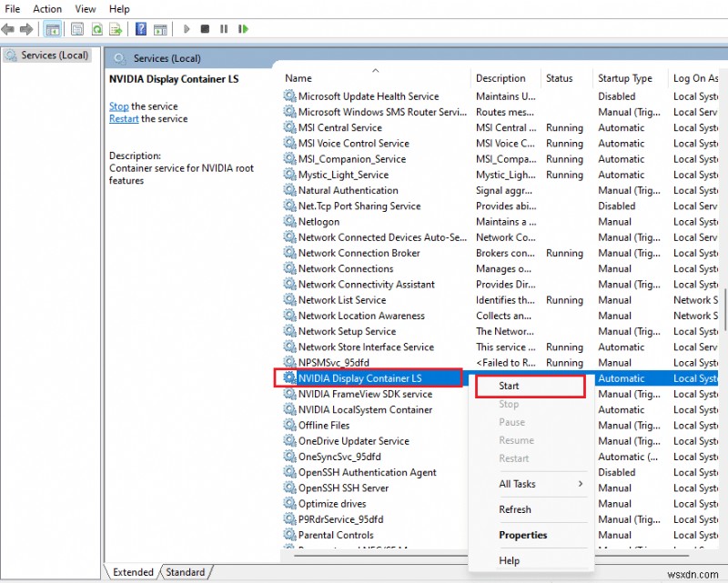Open the toolbar Properties icon

[77, 29]
